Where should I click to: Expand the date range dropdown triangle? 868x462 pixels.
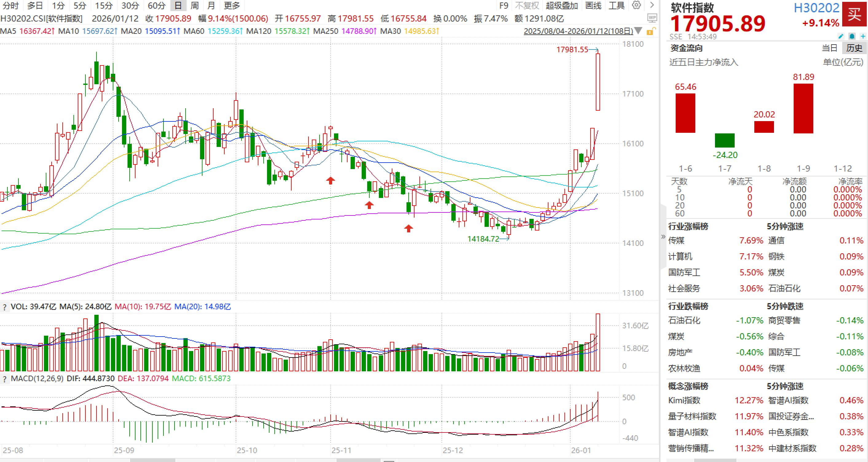(638, 31)
